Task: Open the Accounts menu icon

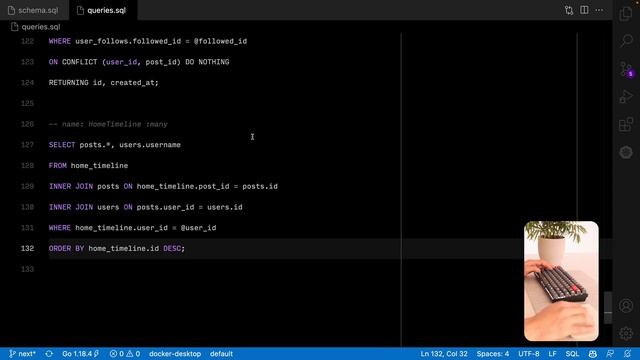Action: tap(626, 306)
